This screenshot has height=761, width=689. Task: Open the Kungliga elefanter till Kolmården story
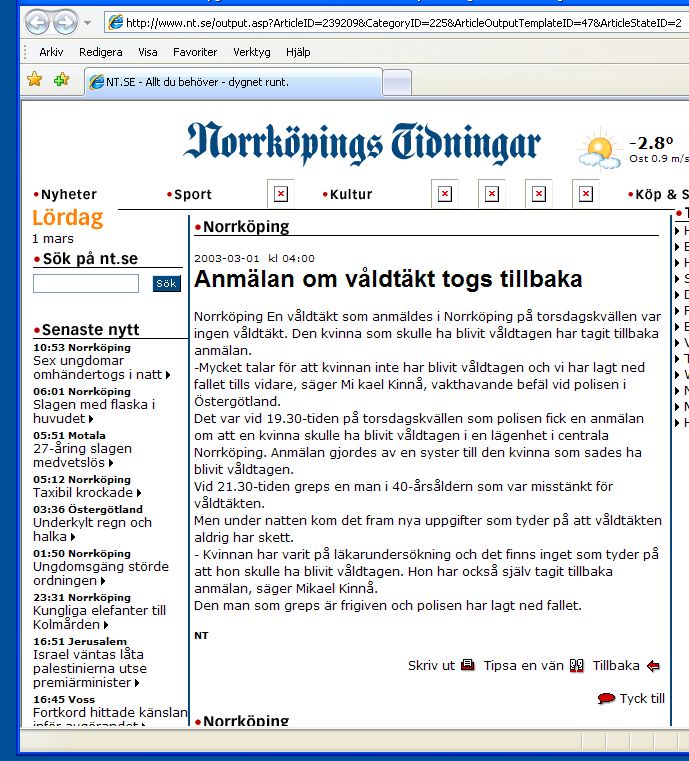(99, 617)
